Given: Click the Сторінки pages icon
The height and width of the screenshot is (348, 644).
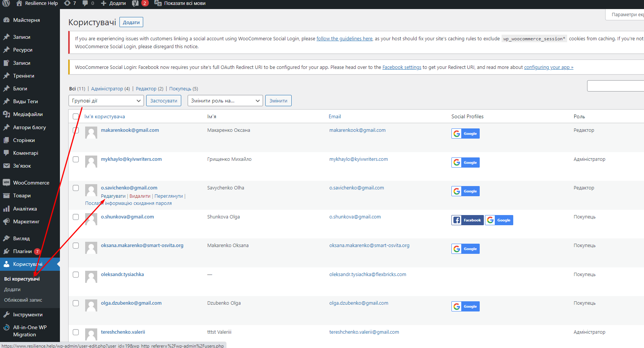Looking at the screenshot, I should coord(6,140).
